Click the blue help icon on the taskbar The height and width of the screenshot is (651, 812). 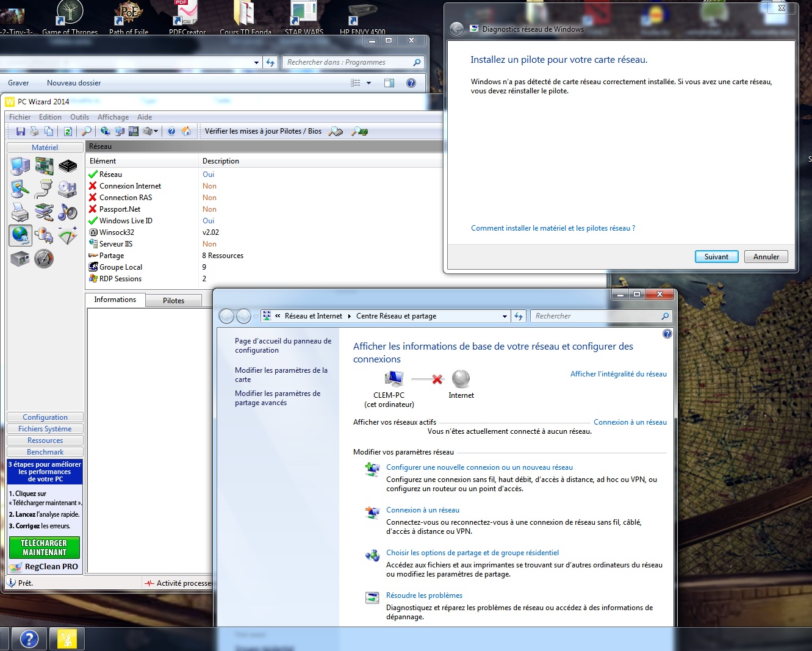[29, 639]
